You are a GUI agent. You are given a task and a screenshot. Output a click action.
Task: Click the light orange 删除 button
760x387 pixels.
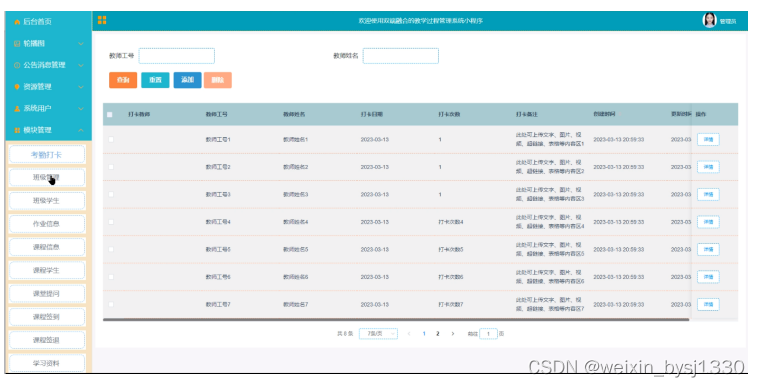(218, 80)
